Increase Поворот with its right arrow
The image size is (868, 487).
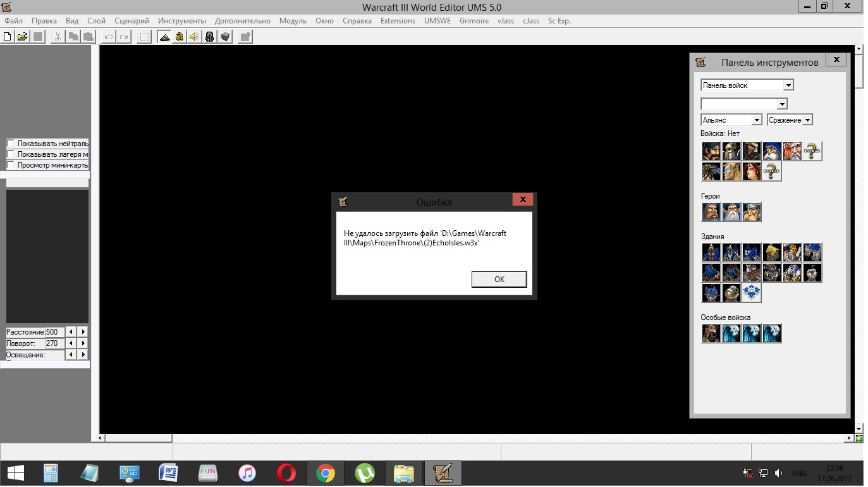tap(83, 343)
